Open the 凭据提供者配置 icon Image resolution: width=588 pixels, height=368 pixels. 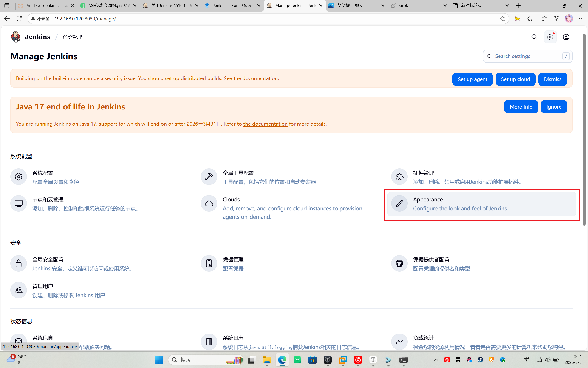[x=399, y=263]
